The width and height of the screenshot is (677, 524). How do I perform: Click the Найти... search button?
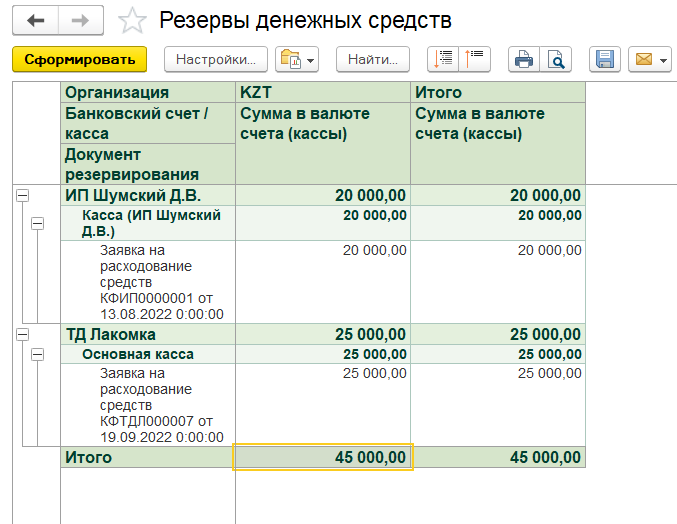(373, 60)
